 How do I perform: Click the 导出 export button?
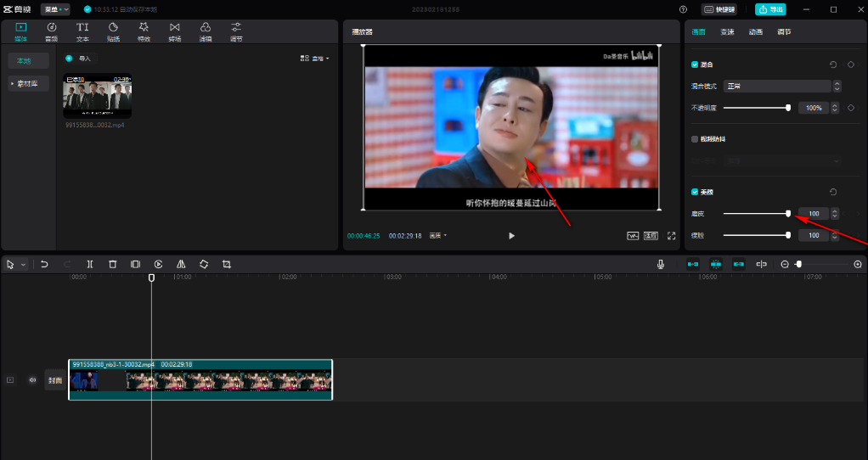click(x=770, y=9)
